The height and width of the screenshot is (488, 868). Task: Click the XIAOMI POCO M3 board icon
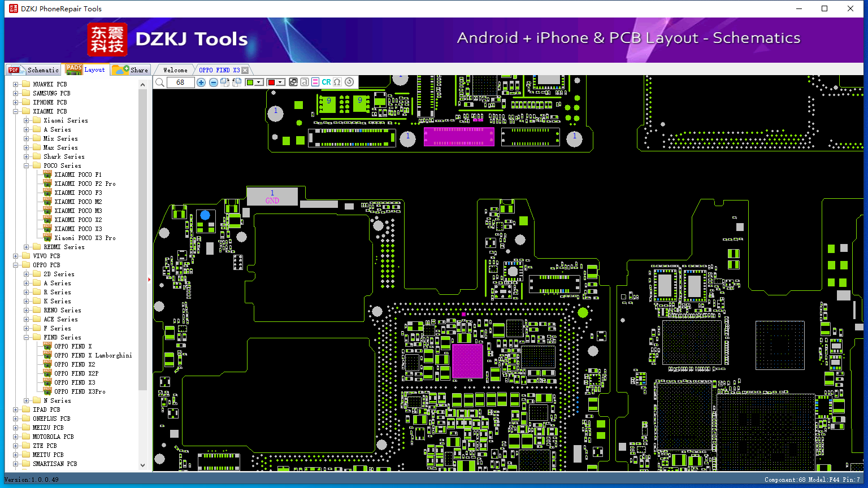pos(47,211)
